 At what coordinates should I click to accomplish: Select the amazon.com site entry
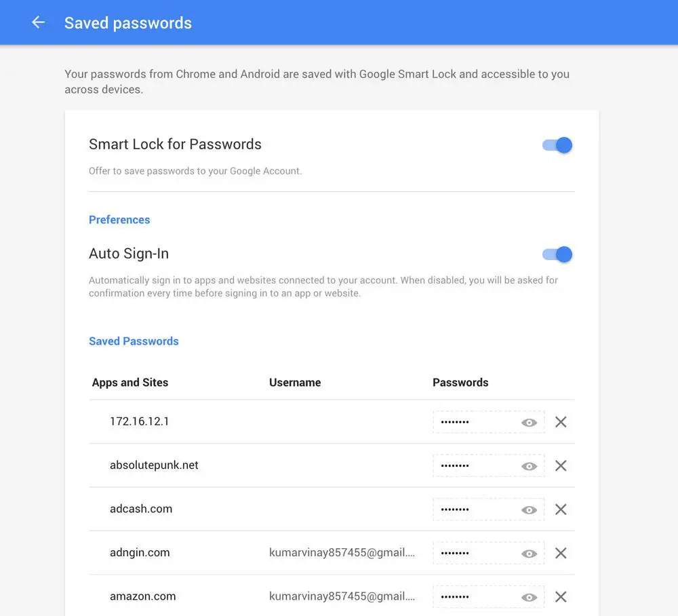tap(142, 596)
